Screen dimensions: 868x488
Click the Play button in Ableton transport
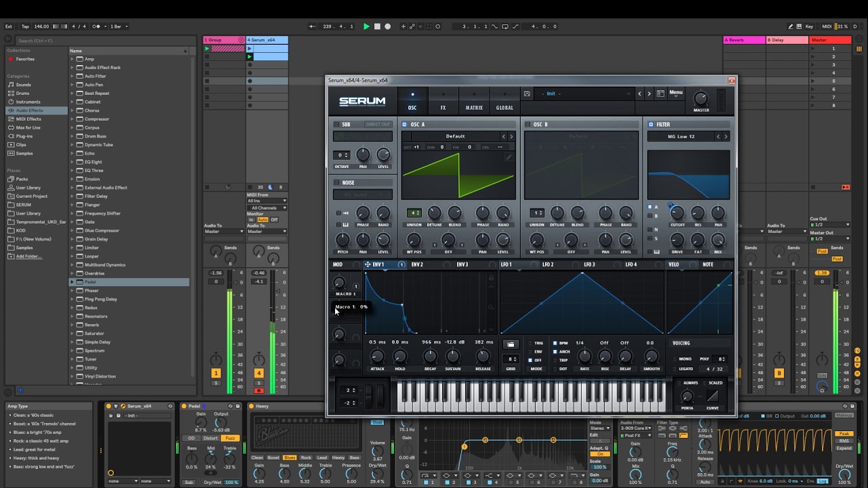pos(366,26)
